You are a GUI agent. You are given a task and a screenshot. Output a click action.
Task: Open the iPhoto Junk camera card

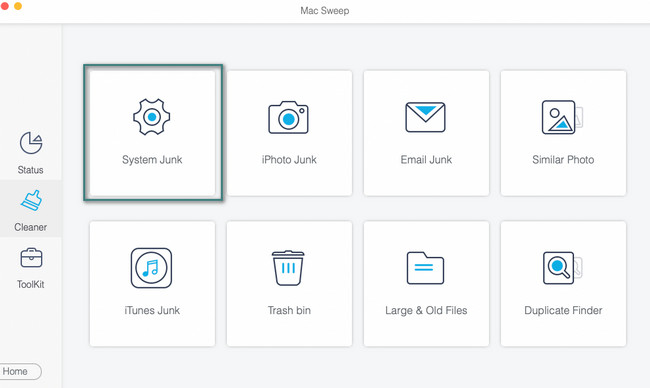point(289,133)
